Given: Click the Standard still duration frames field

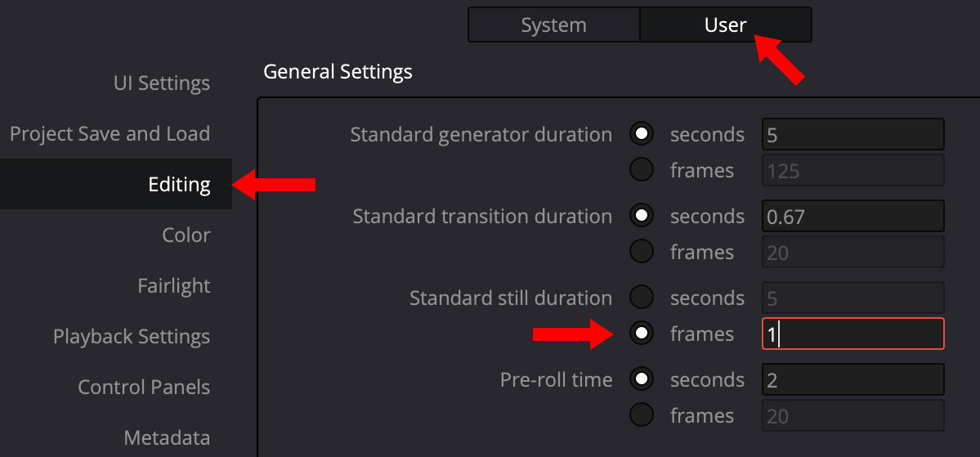Looking at the screenshot, I should click(852, 334).
